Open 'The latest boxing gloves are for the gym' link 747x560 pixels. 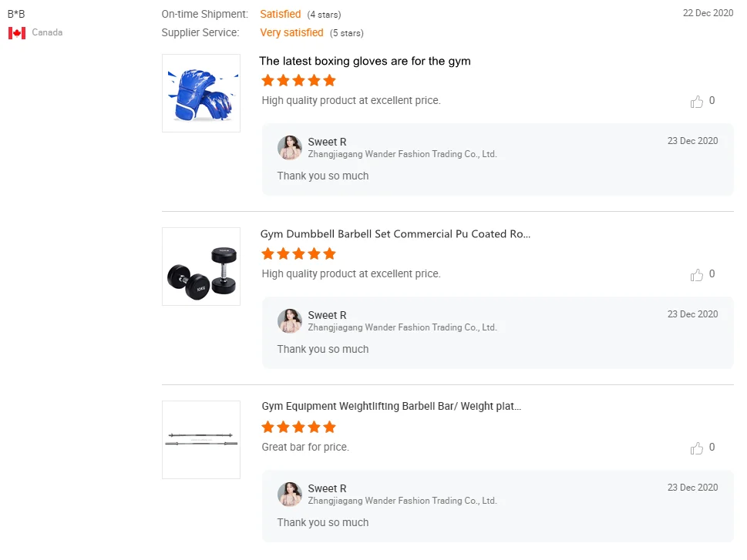365,61
